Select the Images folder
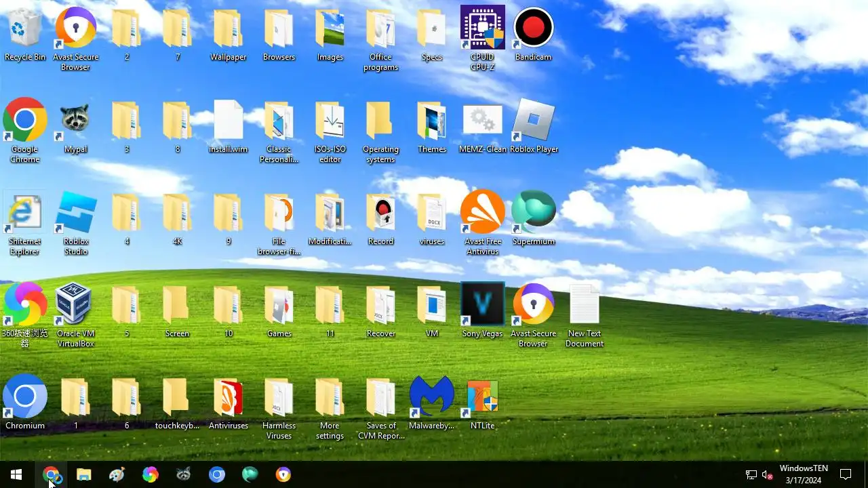868x488 pixels. tap(330, 35)
